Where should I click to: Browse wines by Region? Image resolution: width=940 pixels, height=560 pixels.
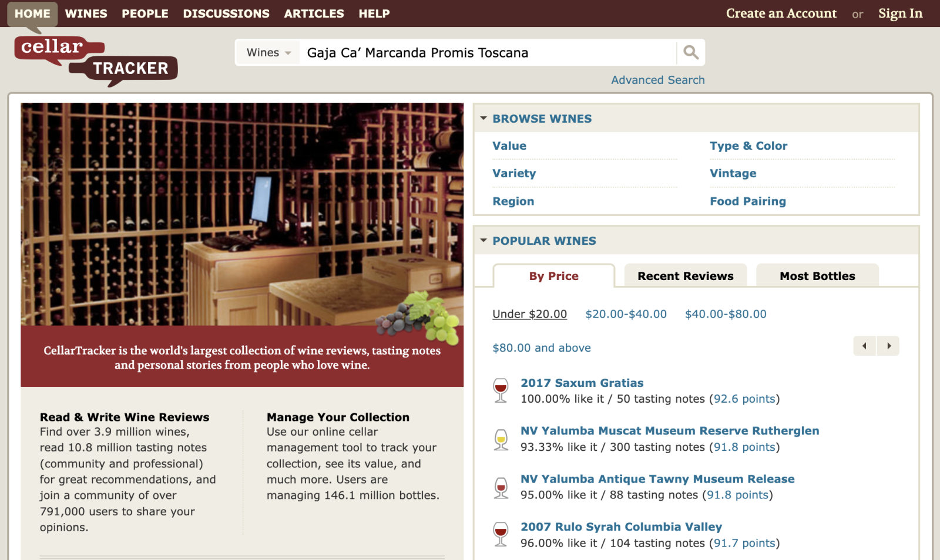click(x=513, y=201)
